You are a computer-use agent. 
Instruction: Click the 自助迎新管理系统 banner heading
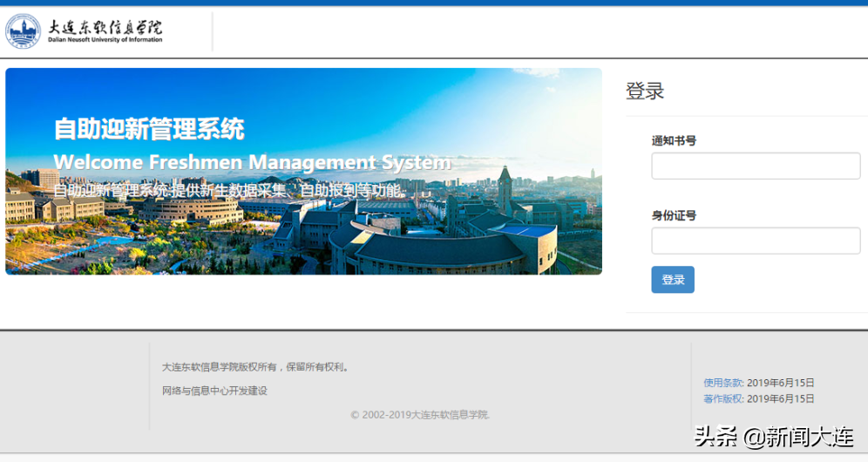tap(149, 129)
